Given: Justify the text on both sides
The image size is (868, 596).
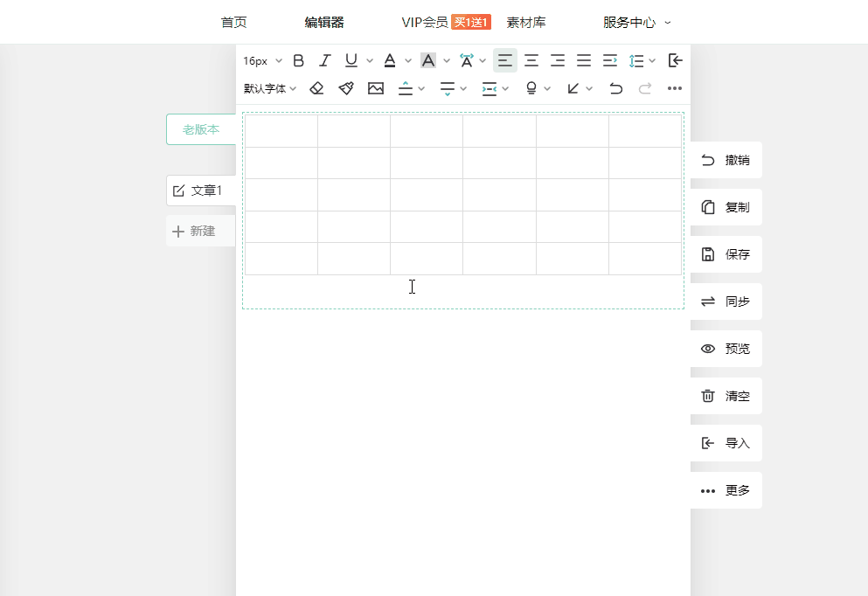Looking at the screenshot, I should tap(584, 60).
